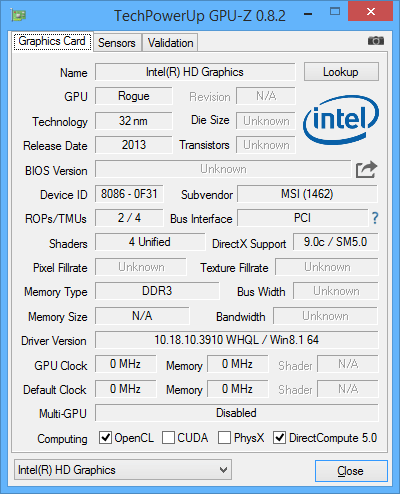The height and width of the screenshot is (494, 400).
Task: Click the Name field showing Intel(R) HD Graphics
Action: pyautogui.click(x=195, y=72)
